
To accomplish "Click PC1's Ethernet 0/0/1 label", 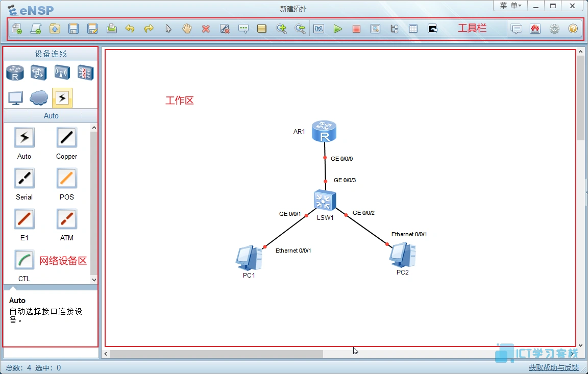I will coord(293,251).
